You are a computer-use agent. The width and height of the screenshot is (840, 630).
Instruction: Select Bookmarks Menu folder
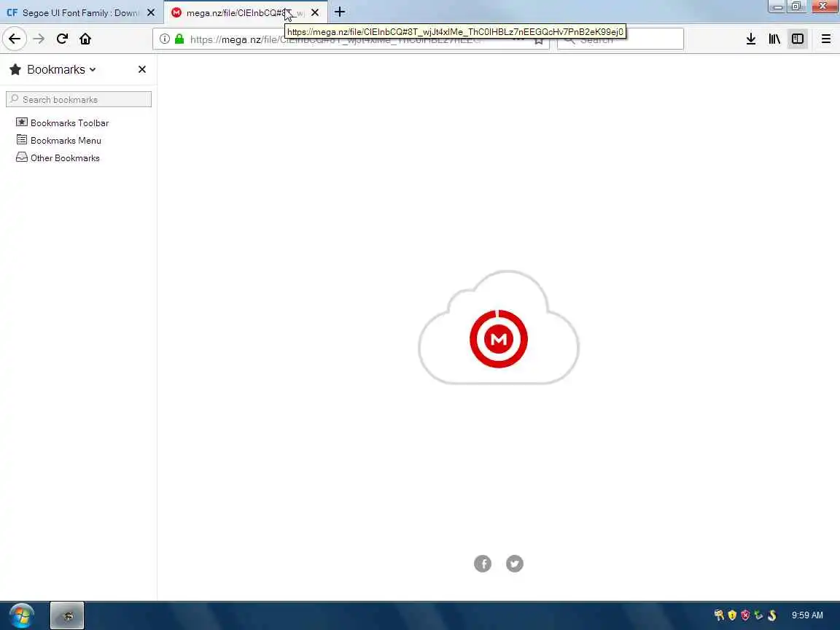tap(66, 140)
